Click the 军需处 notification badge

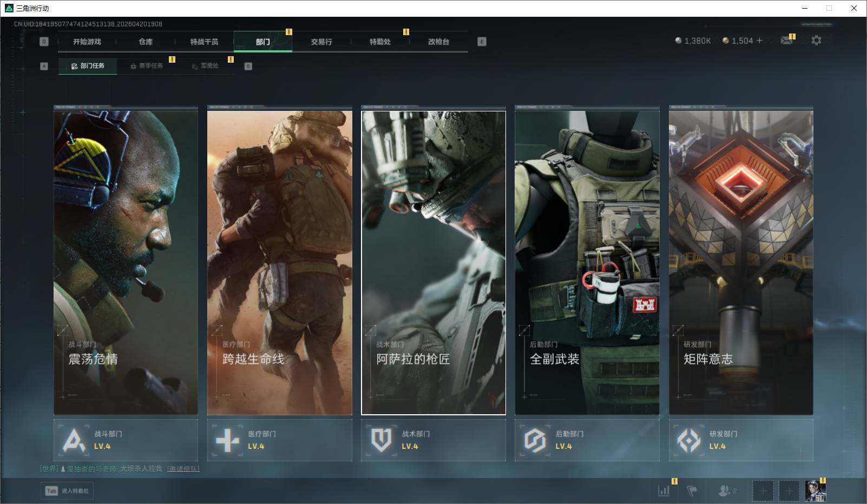pos(231,59)
